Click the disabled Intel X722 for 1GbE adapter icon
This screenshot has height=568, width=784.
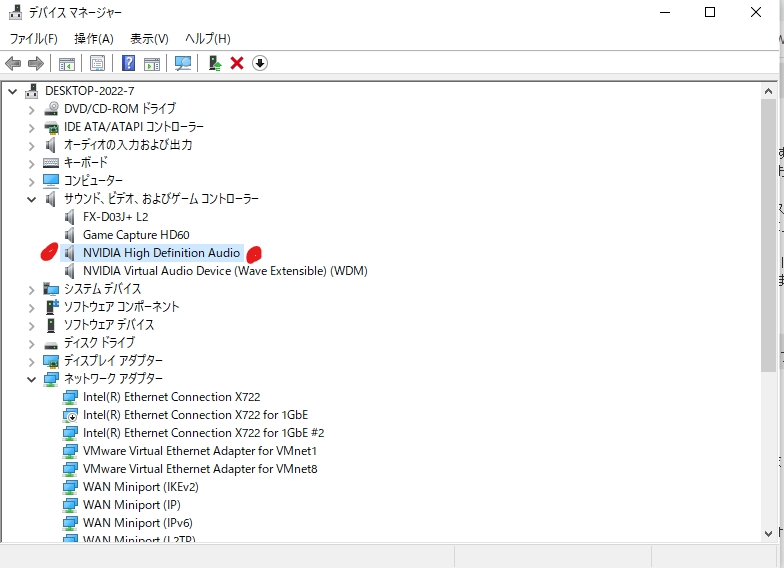pyautogui.click(x=70, y=415)
